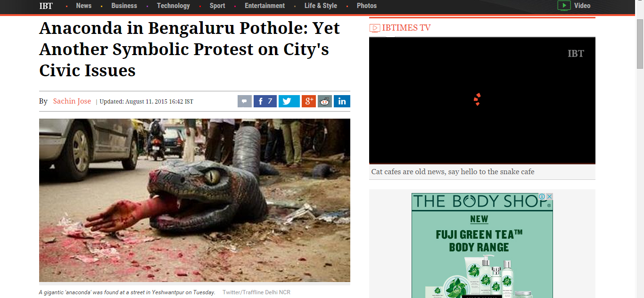Viewport: 644px width, 298px height.
Task: Share article on Twitter
Action: 289,101
